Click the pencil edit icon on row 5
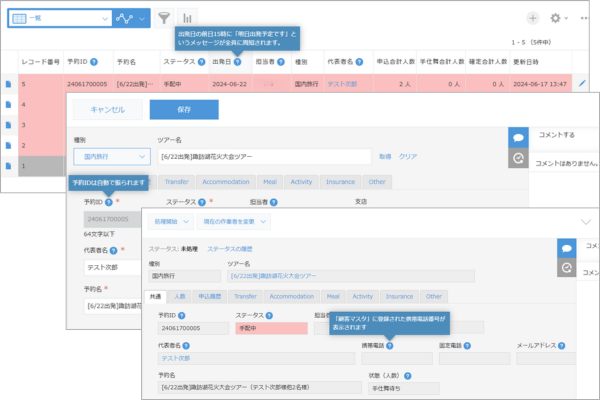 click(x=582, y=83)
